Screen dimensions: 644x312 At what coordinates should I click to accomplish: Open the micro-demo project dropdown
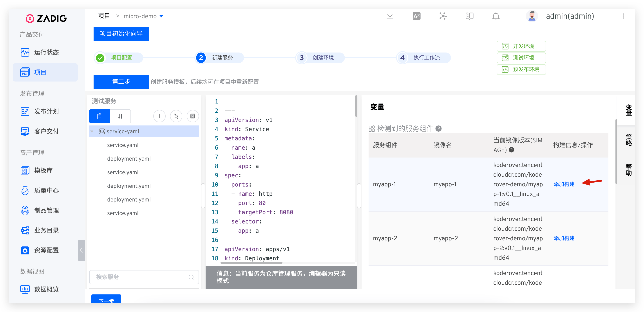pyautogui.click(x=161, y=16)
